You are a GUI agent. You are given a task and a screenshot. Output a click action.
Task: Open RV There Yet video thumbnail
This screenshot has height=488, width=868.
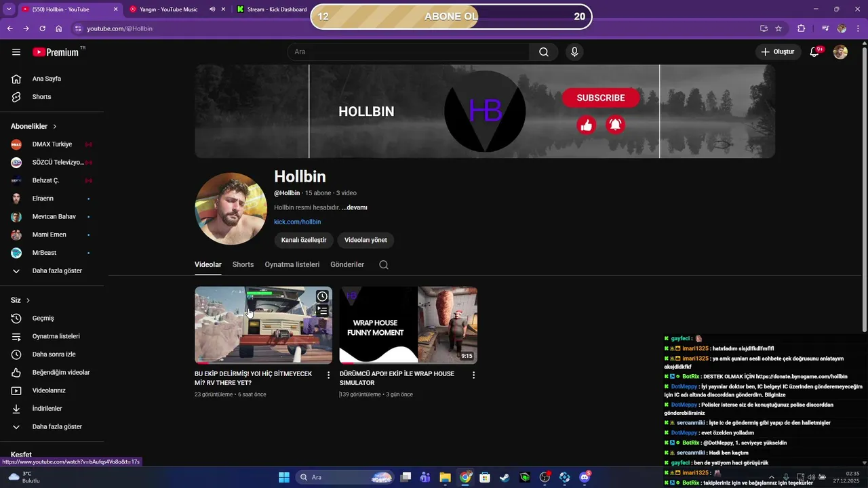pyautogui.click(x=263, y=325)
